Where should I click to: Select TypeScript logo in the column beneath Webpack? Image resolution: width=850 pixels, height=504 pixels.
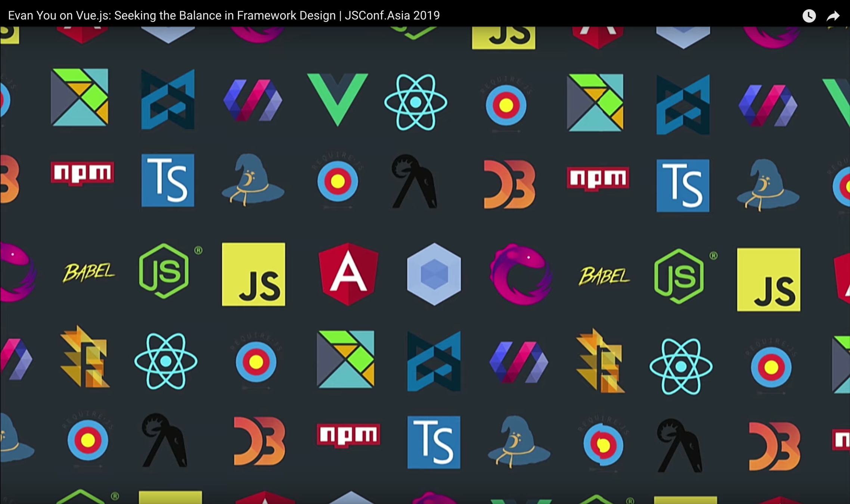[434, 442]
